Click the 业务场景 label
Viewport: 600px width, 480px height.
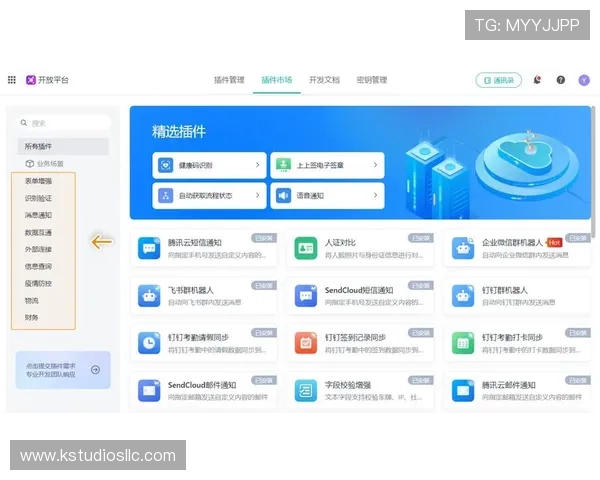click(x=50, y=164)
